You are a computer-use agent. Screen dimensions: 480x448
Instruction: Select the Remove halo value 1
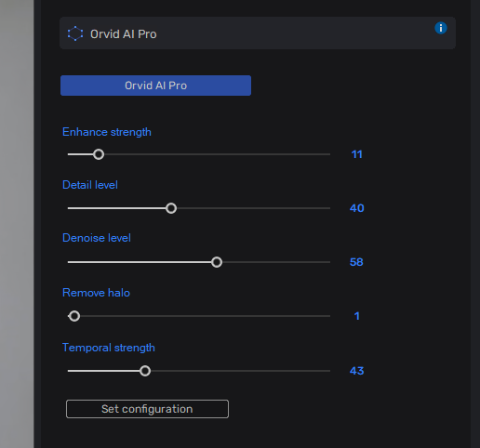point(357,316)
